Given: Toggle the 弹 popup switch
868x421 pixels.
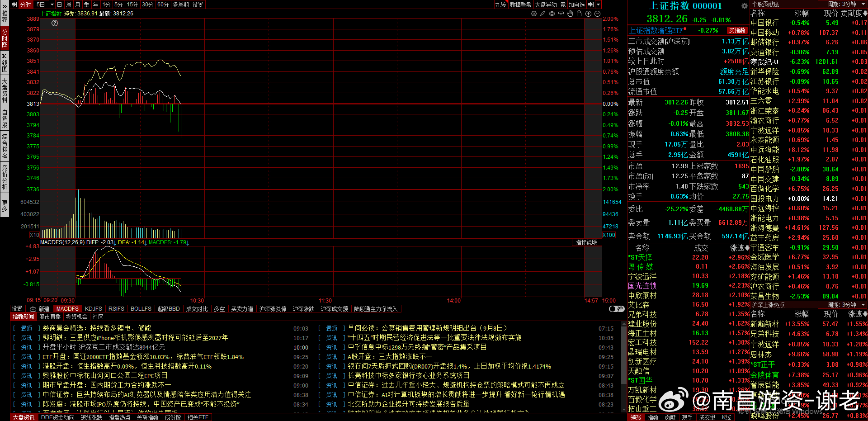Looking at the screenshot, I should pyautogui.click(x=616, y=309).
